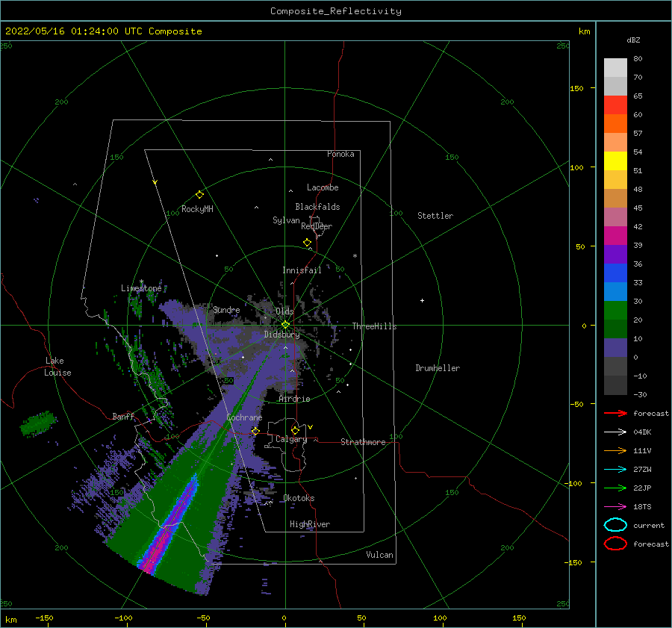Click the orange 60-57 dBZ color swatch
The width and height of the screenshot is (672, 628).
(x=615, y=124)
